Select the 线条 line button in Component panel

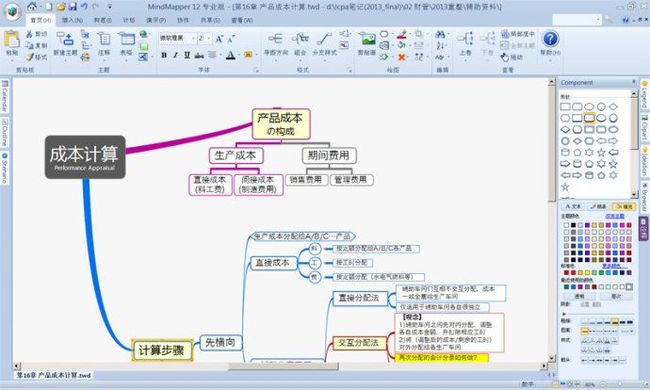click(598, 206)
